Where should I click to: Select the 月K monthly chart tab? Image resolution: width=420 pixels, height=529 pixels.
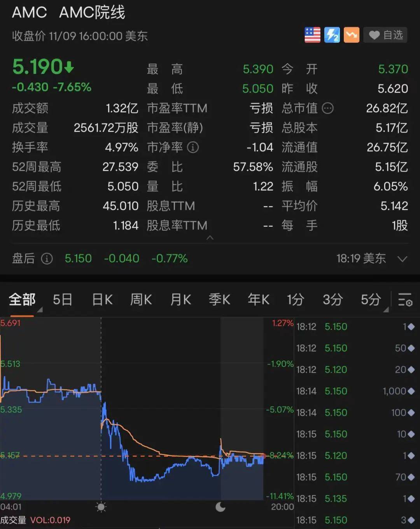coord(180,300)
